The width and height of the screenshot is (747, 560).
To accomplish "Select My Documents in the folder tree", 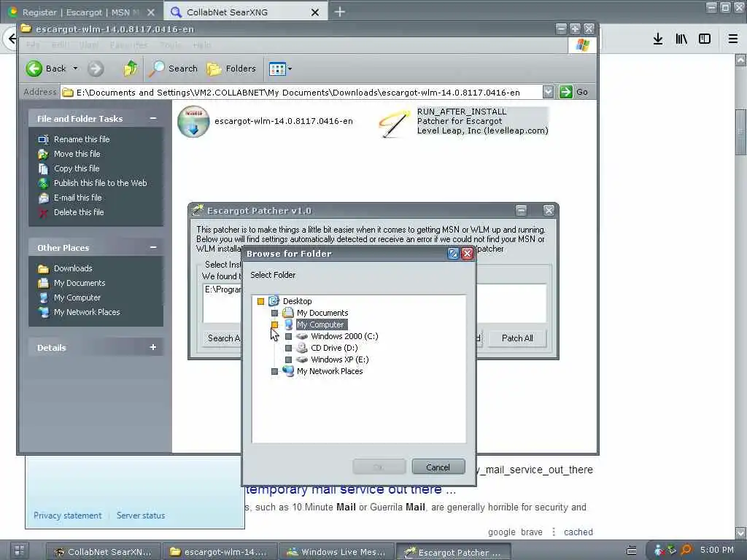I will coord(322,313).
